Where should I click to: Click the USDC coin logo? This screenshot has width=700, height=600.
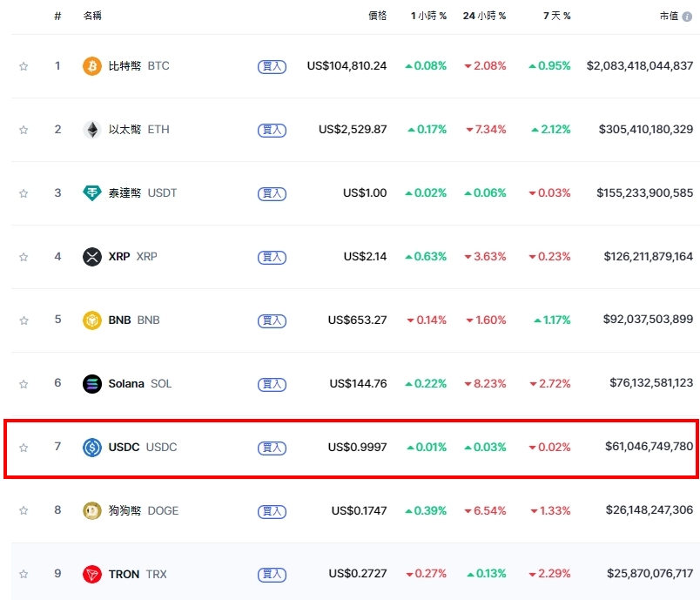[x=91, y=447]
